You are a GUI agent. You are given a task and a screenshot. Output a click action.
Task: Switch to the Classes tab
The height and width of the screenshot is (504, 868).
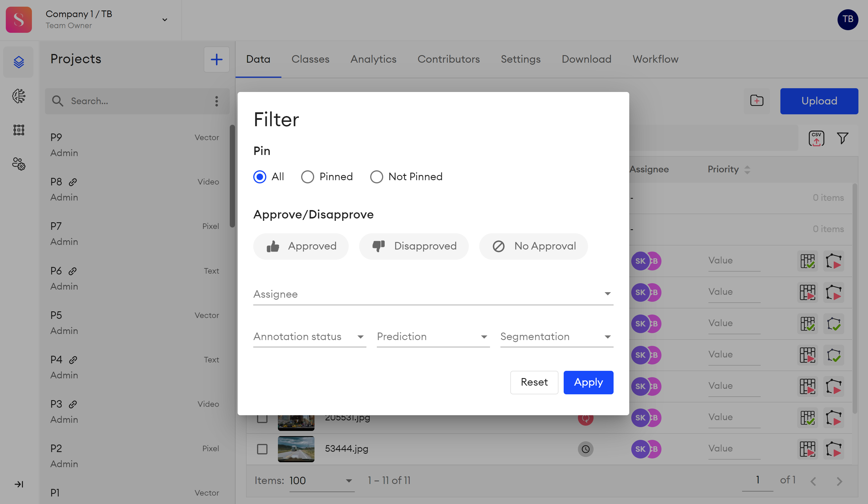point(310,59)
